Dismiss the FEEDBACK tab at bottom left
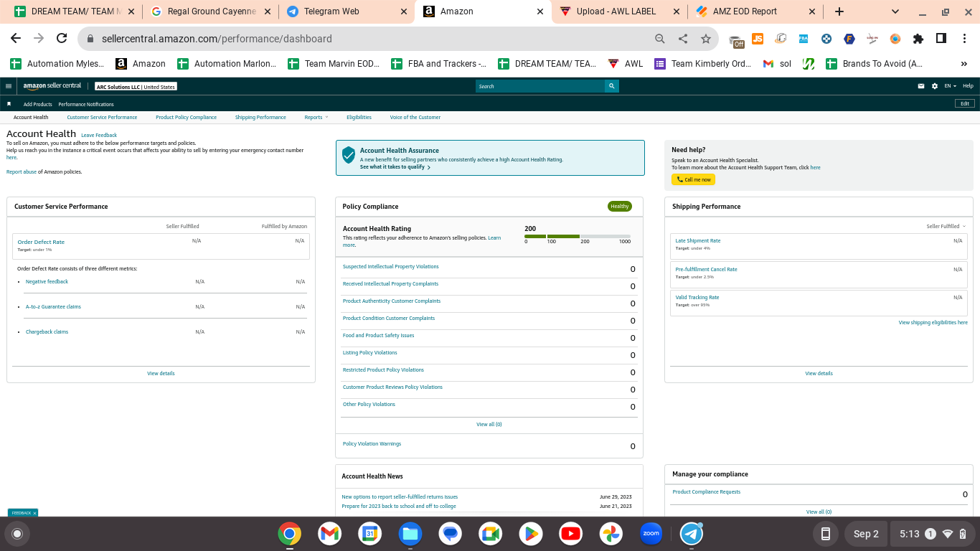This screenshot has width=980, height=551. (x=34, y=513)
